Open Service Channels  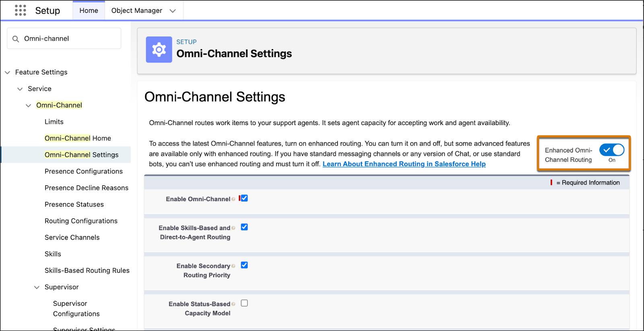point(72,237)
